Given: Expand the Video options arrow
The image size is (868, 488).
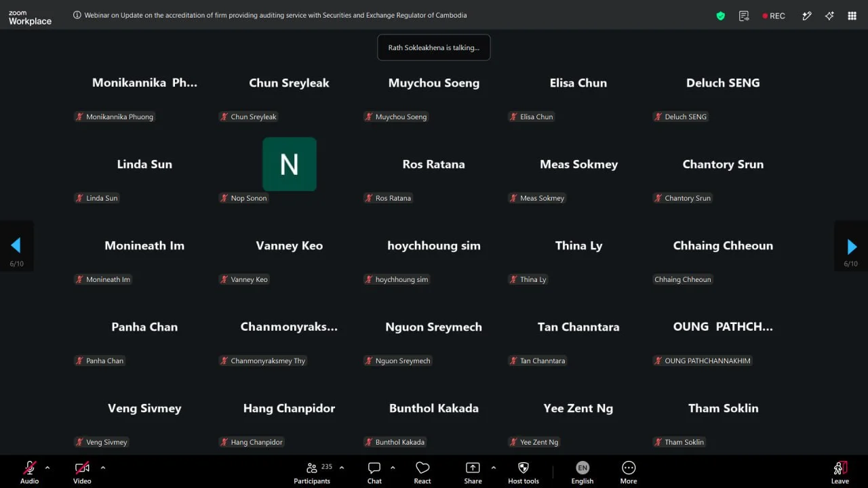Looking at the screenshot, I should (103, 468).
